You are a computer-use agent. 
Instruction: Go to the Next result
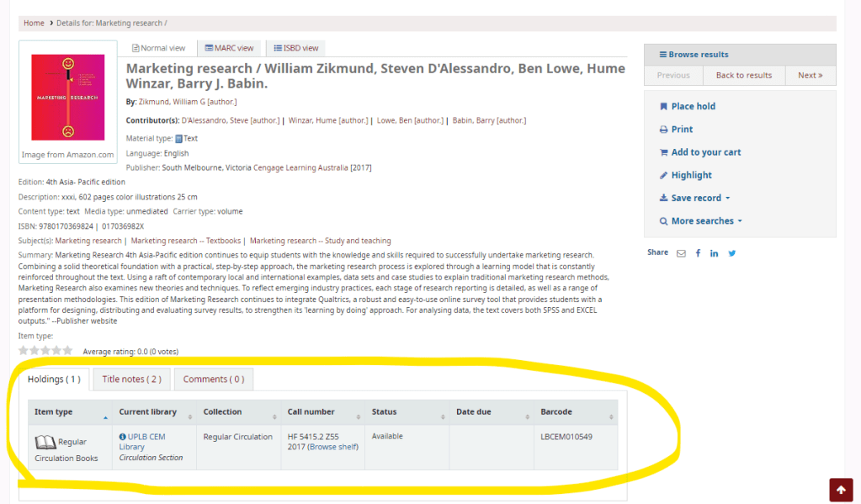(810, 76)
